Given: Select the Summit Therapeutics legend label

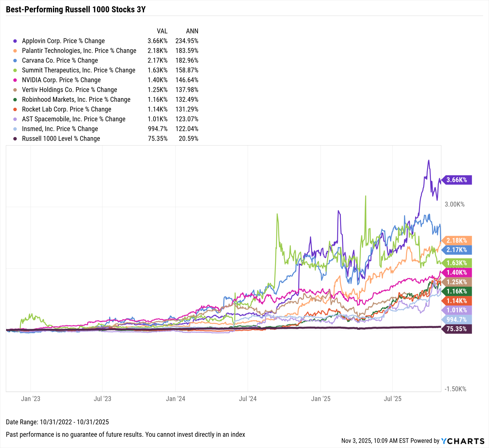Looking at the screenshot, I should 78,70.
